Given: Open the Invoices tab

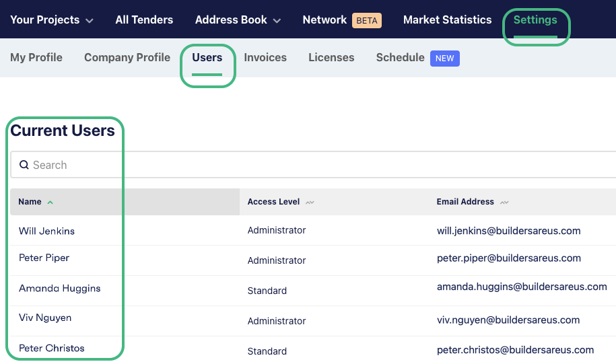Looking at the screenshot, I should [265, 57].
